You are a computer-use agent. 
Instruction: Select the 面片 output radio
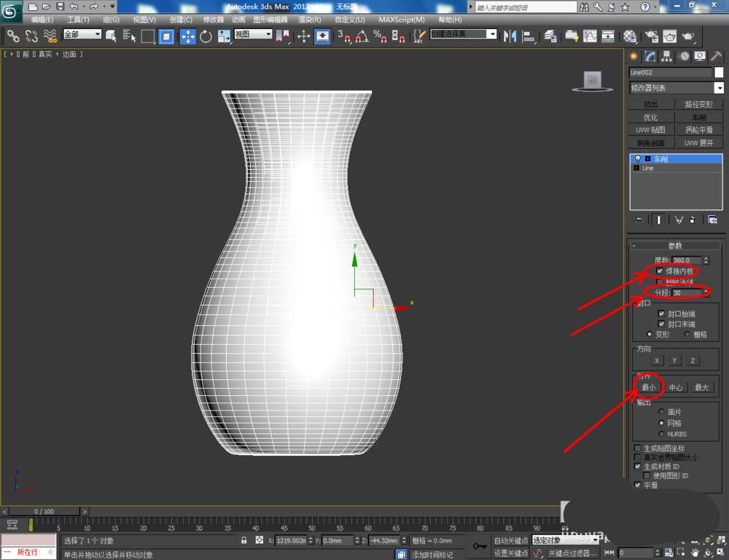661,412
